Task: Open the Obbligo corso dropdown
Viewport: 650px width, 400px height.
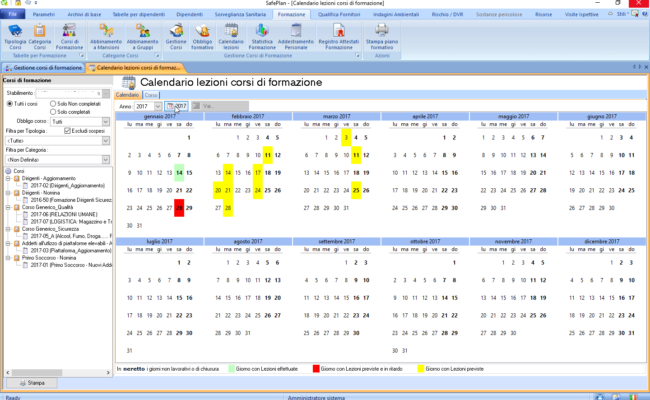Action: [106, 121]
